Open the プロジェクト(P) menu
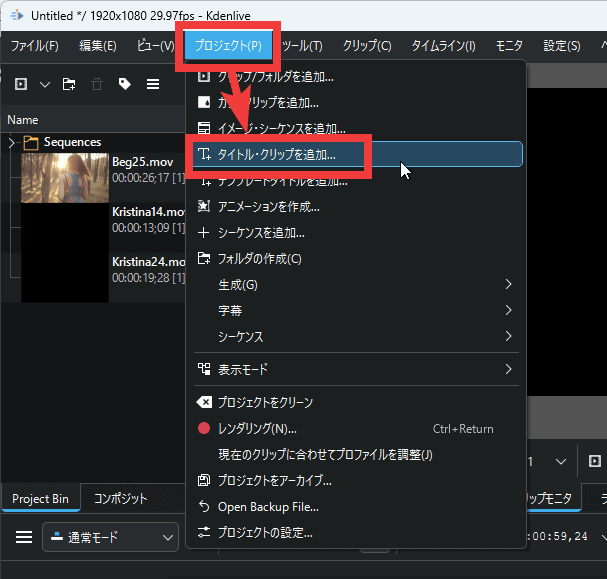607x579 pixels. point(229,46)
